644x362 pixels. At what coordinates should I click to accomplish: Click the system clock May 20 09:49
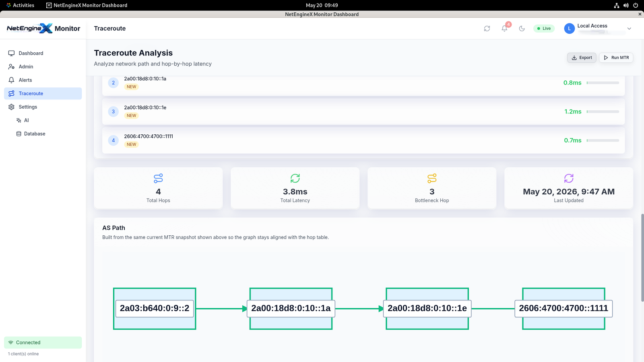[322, 5]
